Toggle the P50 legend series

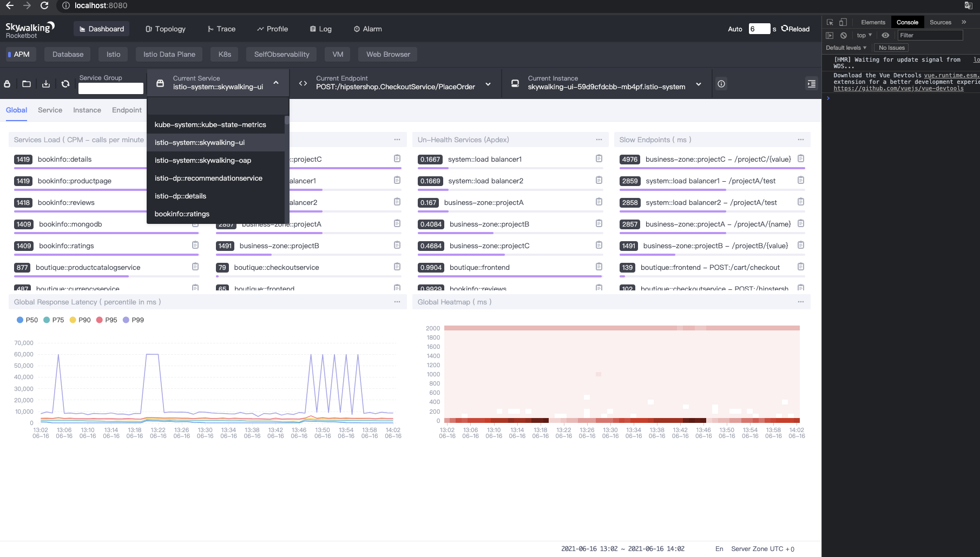point(27,320)
